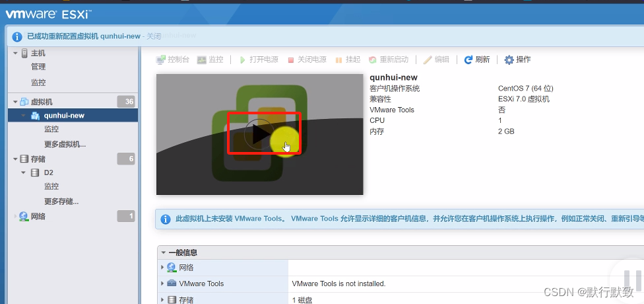
Task: Collapse the qunhui-new tree arrow
Action: 23,116
